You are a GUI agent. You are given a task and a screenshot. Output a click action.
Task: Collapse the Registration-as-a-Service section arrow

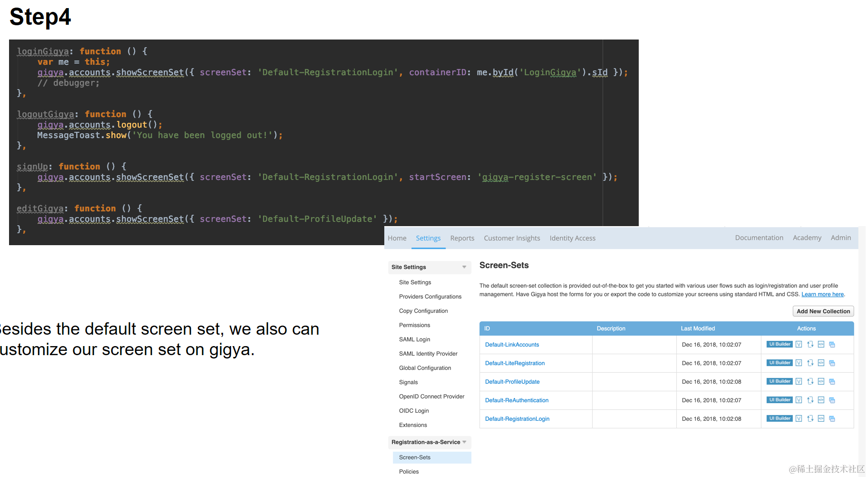(464, 442)
